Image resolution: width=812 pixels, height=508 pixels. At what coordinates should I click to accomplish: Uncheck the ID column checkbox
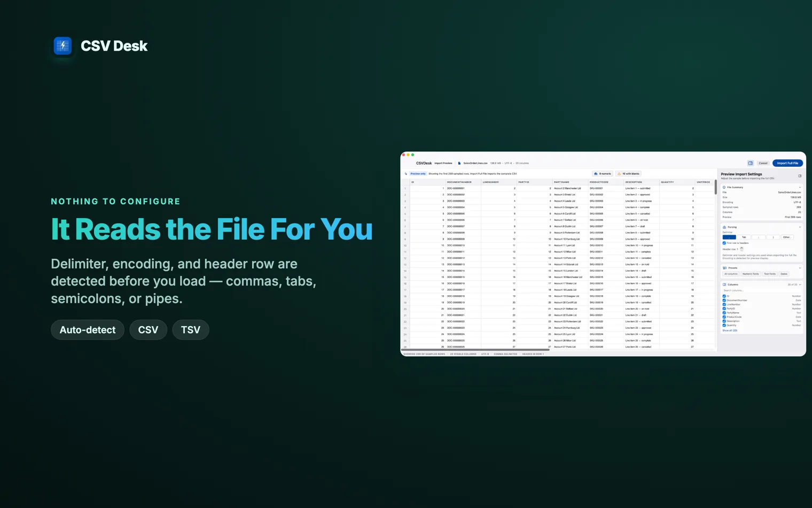pyautogui.click(x=724, y=296)
